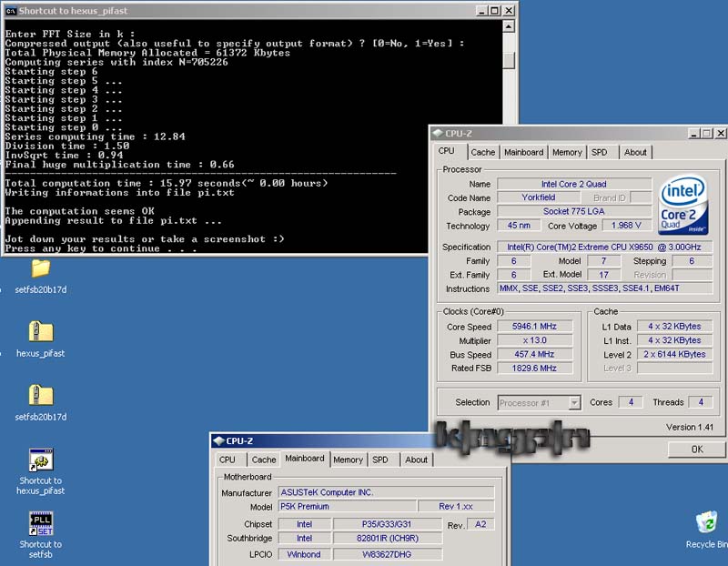Switch to Mainboard tab in CPU window
This screenshot has height=566, width=728.
[524, 152]
